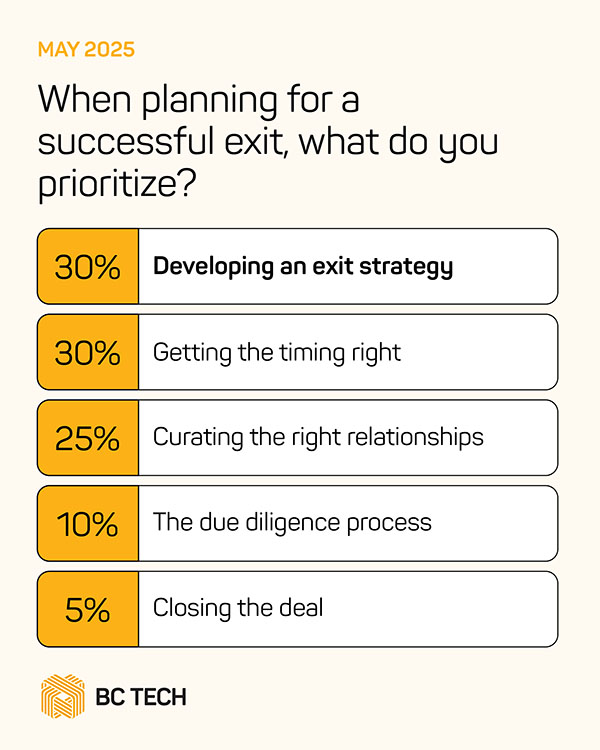Click the orange 25% percentage box

click(x=87, y=437)
